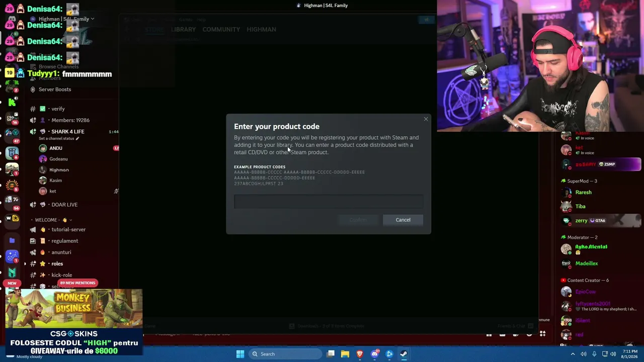View content creator EpicCow profile
The height and width of the screenshot is (362, 644).
[x=586, y=292]
